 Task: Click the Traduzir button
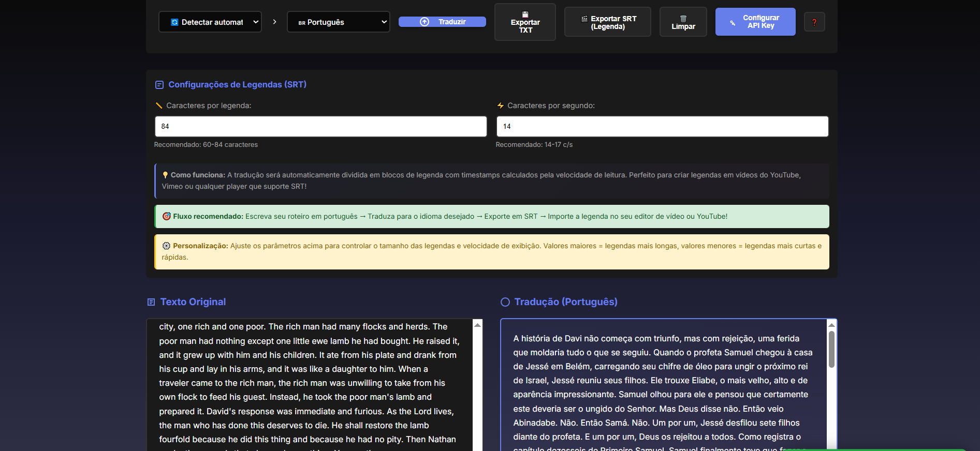coord(442,22)
